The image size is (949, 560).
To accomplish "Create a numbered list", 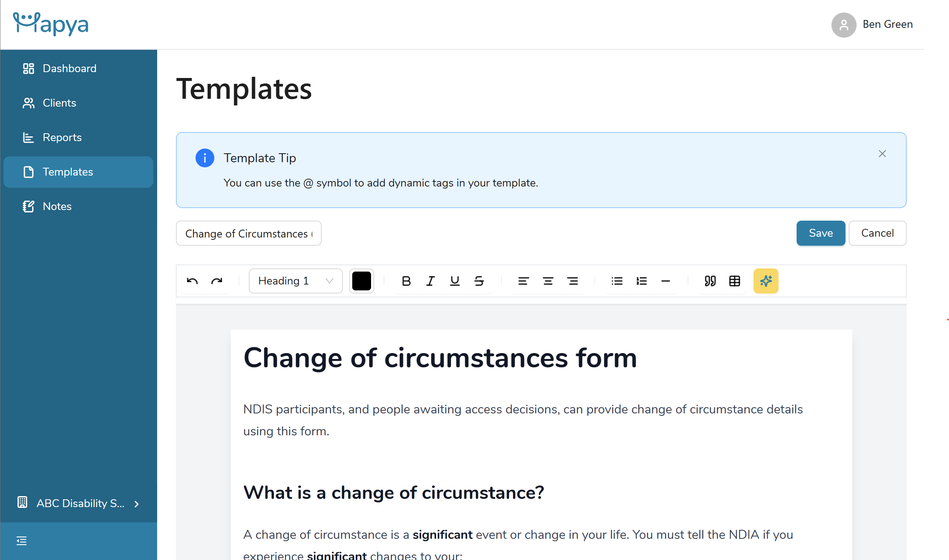I will [x=641, y=281].
